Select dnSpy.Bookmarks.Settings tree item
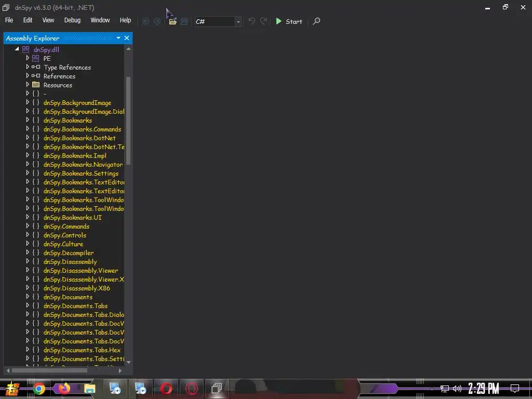The width and height of the screenshot is (532, 399). (81, 173)
